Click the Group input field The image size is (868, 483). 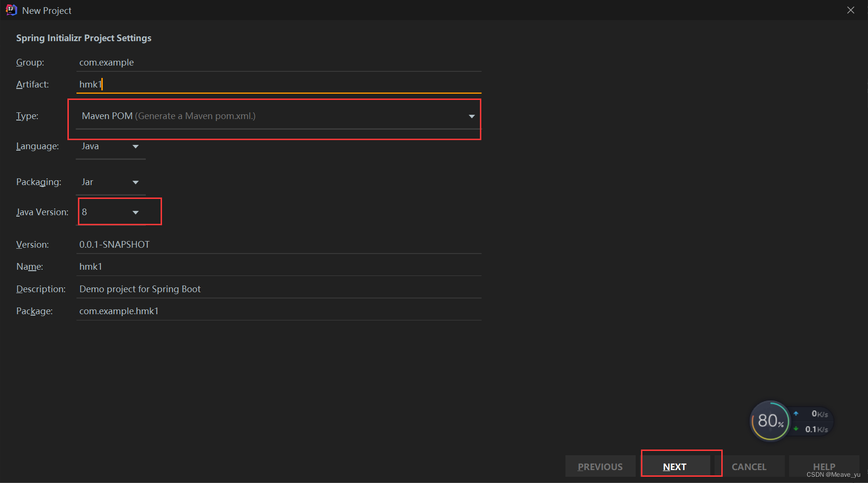(279, 62)
